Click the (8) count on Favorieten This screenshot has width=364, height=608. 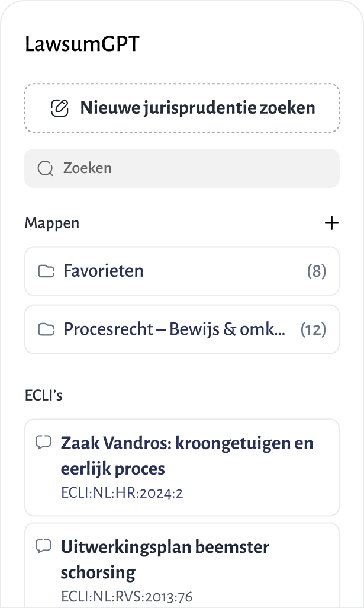pyautogui.click(x=317, y=271)
